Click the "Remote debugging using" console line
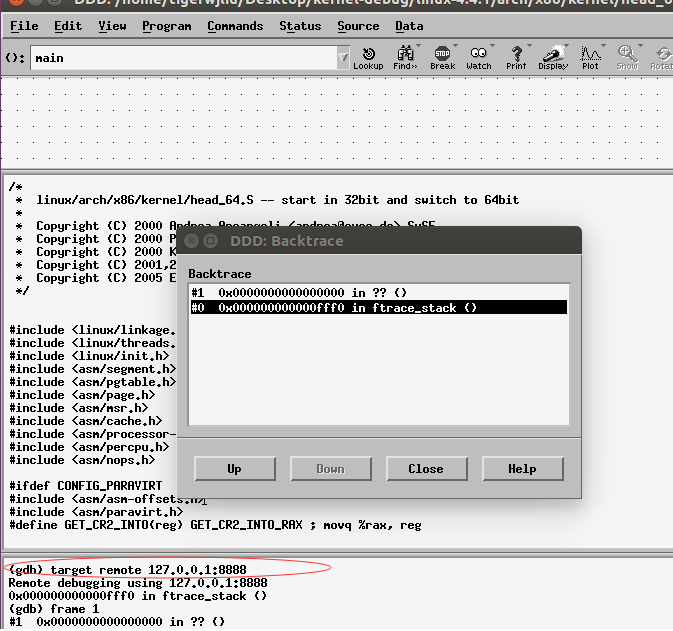Viewport: 673px width, 631px height. [138, 582]
